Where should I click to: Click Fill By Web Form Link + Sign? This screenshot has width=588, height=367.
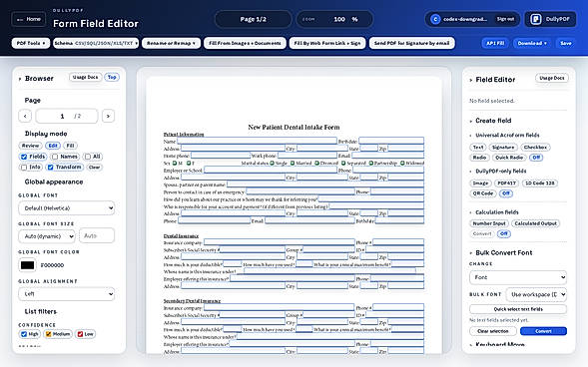pyautogui.click(x=327, y=43)
